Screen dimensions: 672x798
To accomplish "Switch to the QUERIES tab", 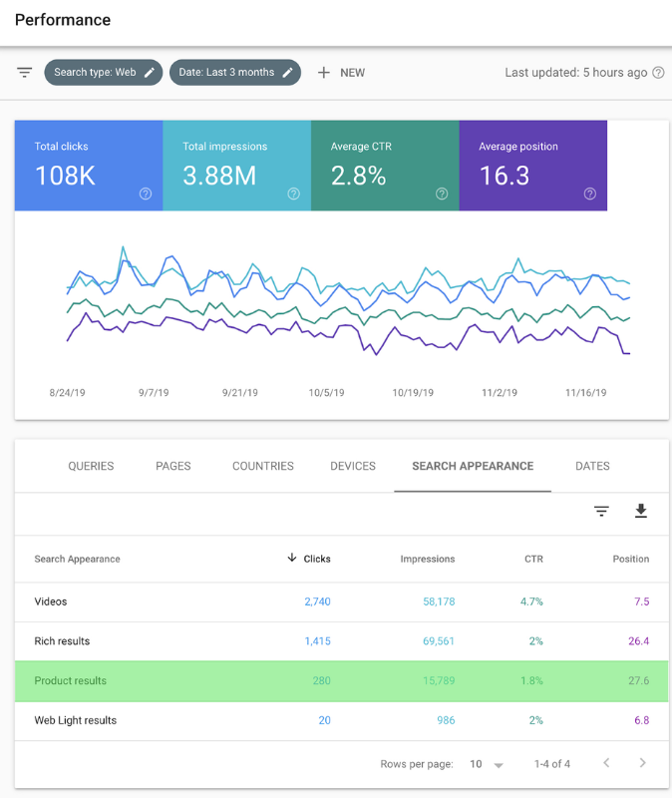I will (x=91, y=466).
